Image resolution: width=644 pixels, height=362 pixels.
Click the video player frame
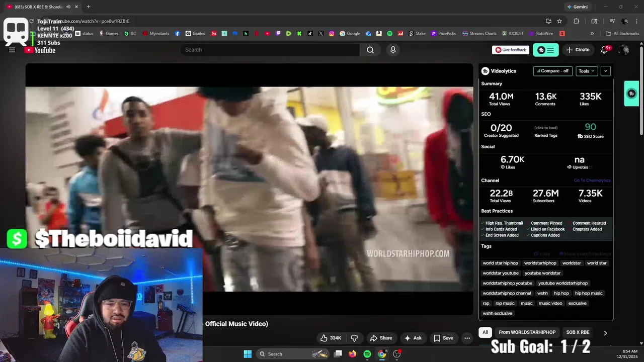pos(250,189)
